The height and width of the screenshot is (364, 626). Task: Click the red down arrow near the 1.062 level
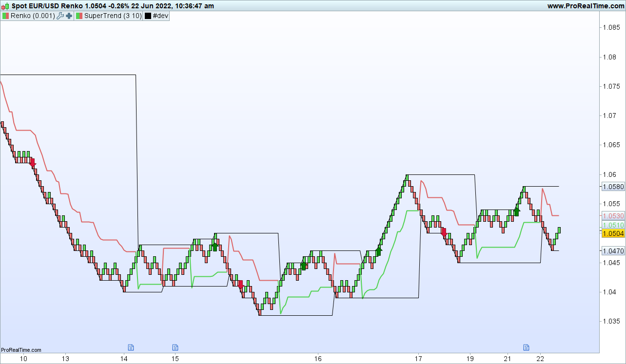pyautogui.click(x=33, y=162)
